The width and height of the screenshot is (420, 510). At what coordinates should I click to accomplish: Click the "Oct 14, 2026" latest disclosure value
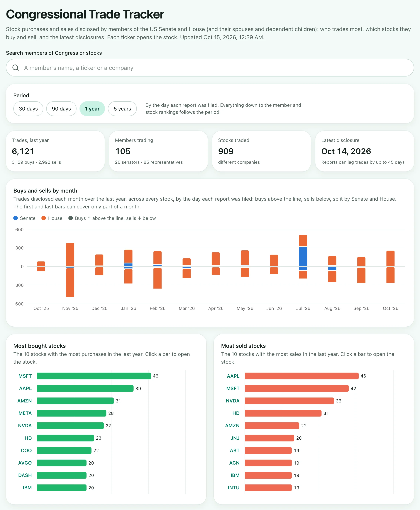tap(346, 151)
